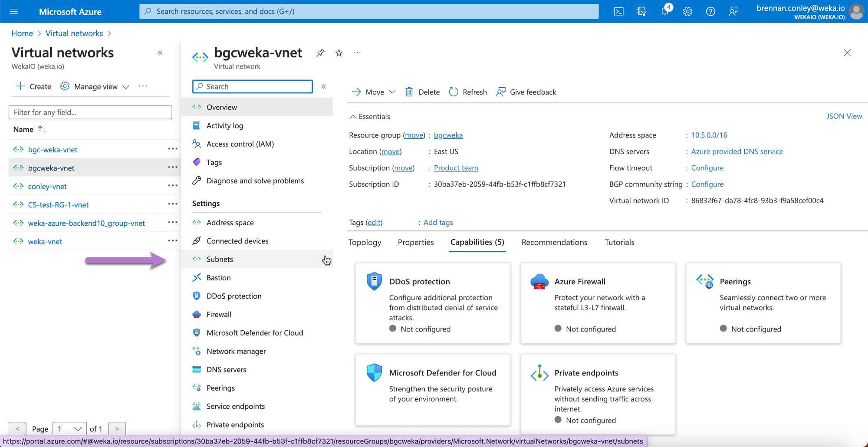Switch to the Topology tab
The width and height of the screenshot is (868, 447).
365,242
